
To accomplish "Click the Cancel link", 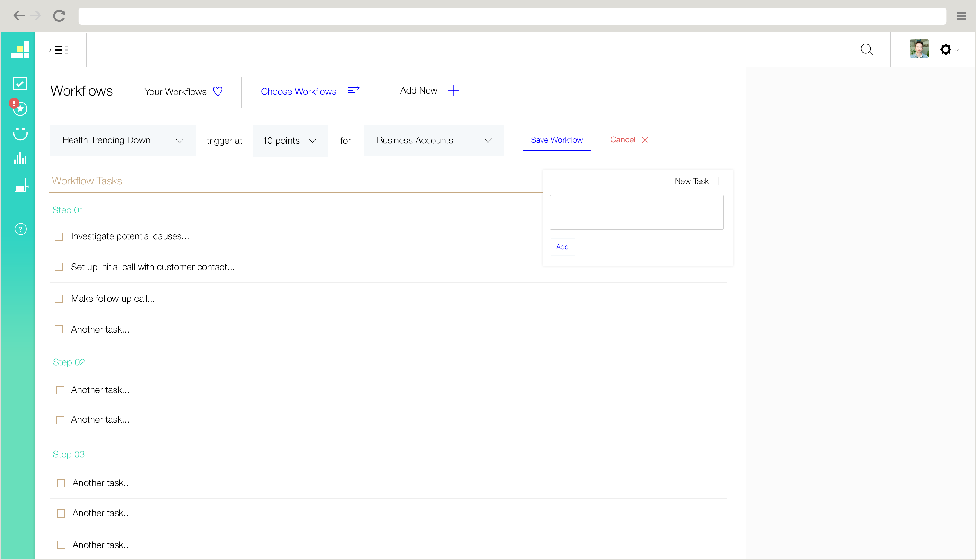I will 622,140.
